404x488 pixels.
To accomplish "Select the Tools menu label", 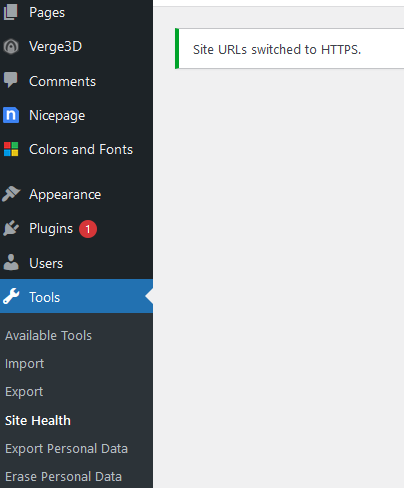I will pos(45,297).
